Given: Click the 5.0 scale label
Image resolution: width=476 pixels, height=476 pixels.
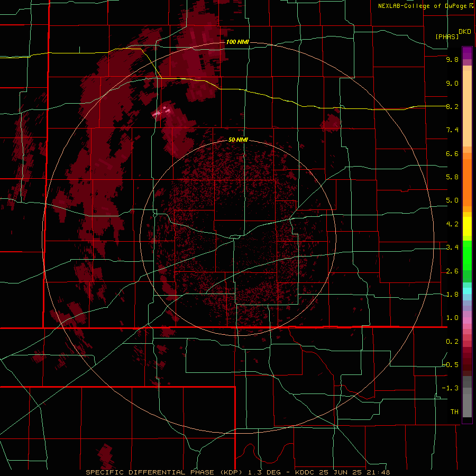Looking at the screenshot, I should coord(452,200).
